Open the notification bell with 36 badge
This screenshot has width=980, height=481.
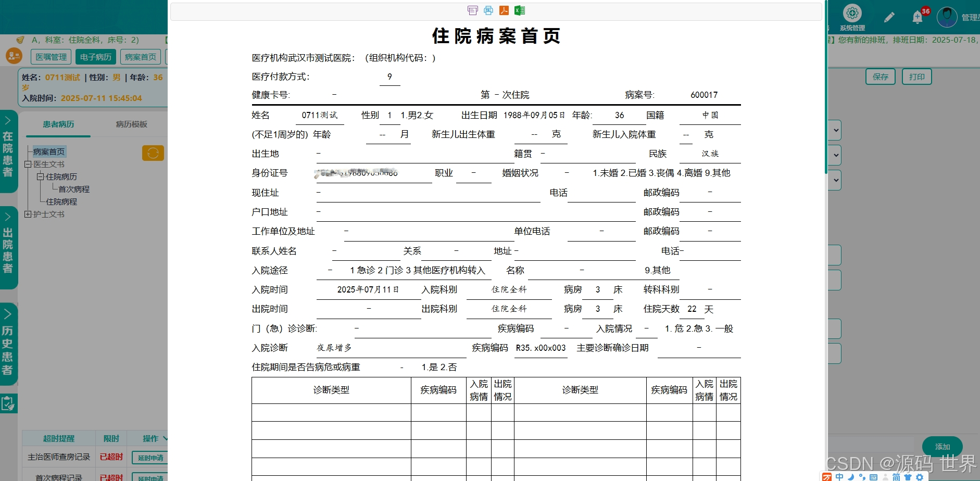(918, 17)
